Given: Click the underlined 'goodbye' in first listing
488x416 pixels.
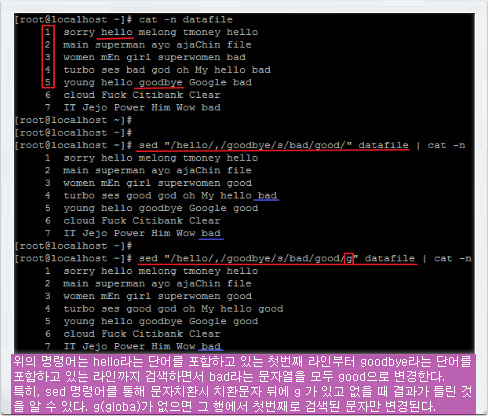Looking at the screenshot, I should click(161, 83).
